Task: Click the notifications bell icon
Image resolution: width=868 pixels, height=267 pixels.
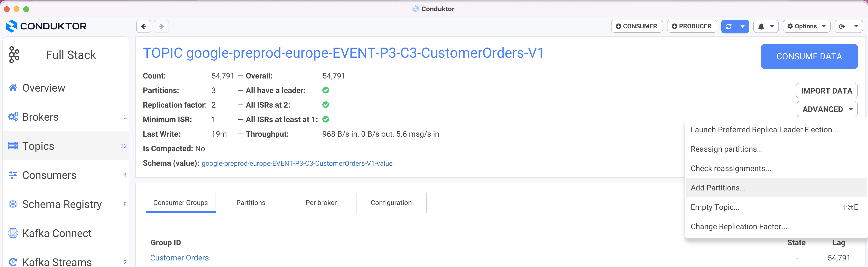Action: [761, 26]
